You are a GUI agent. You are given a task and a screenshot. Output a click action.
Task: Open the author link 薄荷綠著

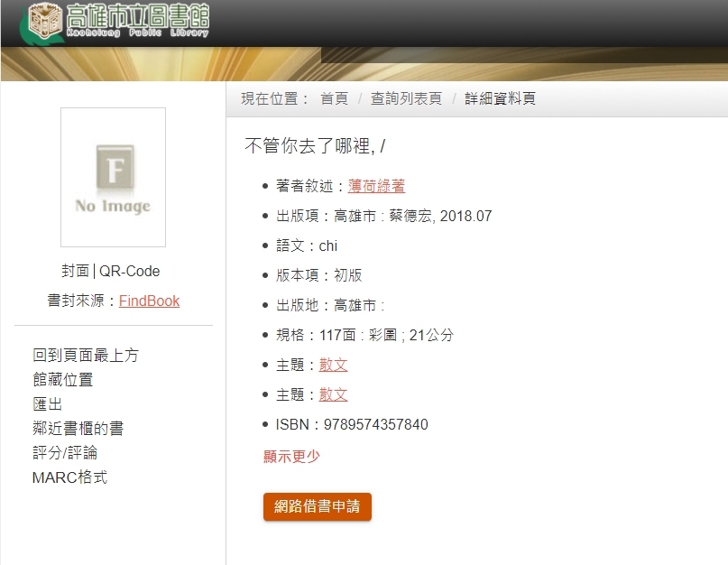[x=375, y=185]
